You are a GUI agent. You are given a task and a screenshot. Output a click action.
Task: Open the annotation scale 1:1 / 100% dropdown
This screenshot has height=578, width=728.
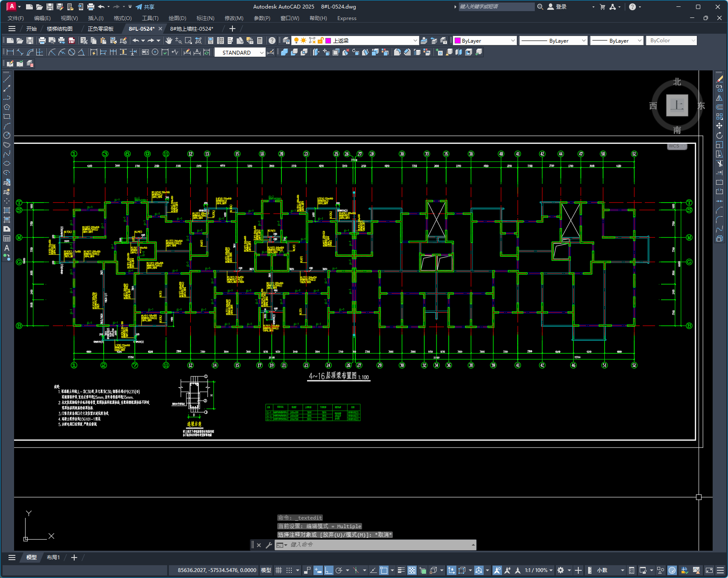[x=538, y=570]
